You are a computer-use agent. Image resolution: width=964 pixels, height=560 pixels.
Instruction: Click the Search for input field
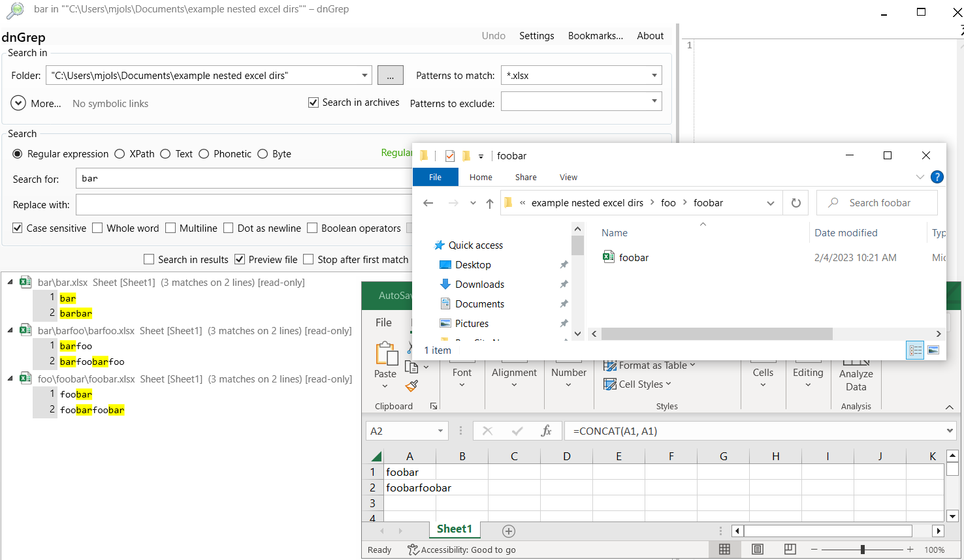point(245,178)
